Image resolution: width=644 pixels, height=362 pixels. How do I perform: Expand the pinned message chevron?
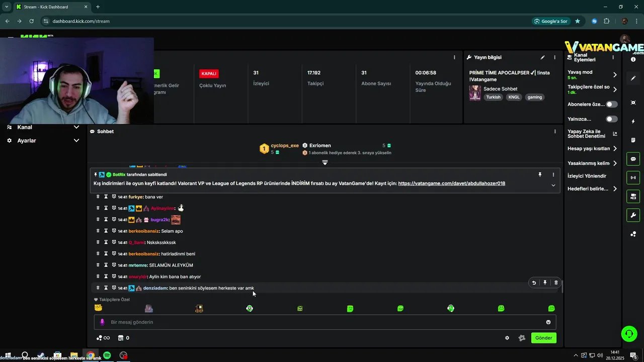click(553, 186)
